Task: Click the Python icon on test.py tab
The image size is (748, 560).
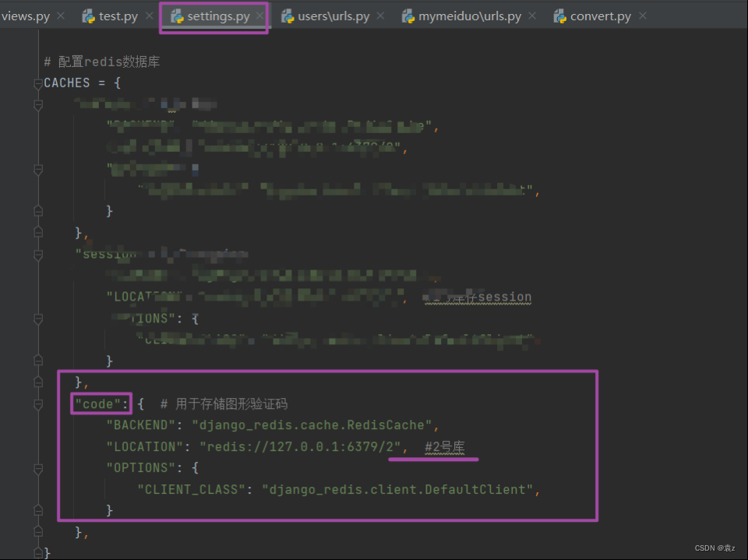Action: tap(88, 15)
